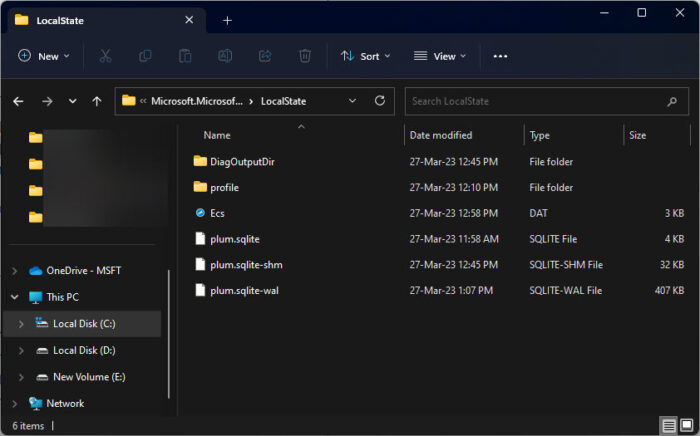Click the 27-Mar-23 12:58 PM date

(x=453, y=213)
